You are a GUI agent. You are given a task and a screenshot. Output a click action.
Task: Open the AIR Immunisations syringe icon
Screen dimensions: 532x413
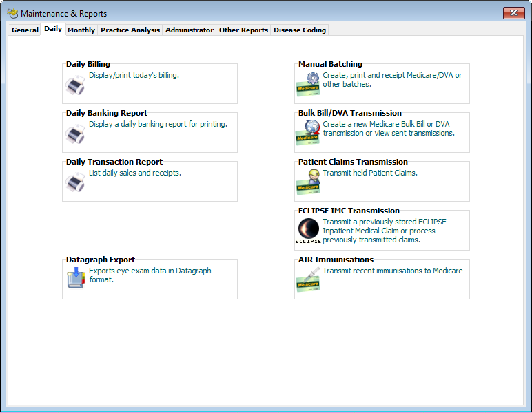point(308,279)
